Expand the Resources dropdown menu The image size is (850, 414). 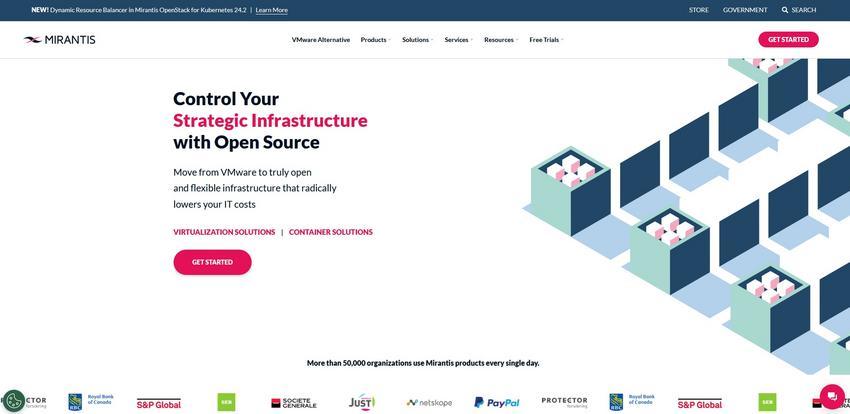pos(501,40)
